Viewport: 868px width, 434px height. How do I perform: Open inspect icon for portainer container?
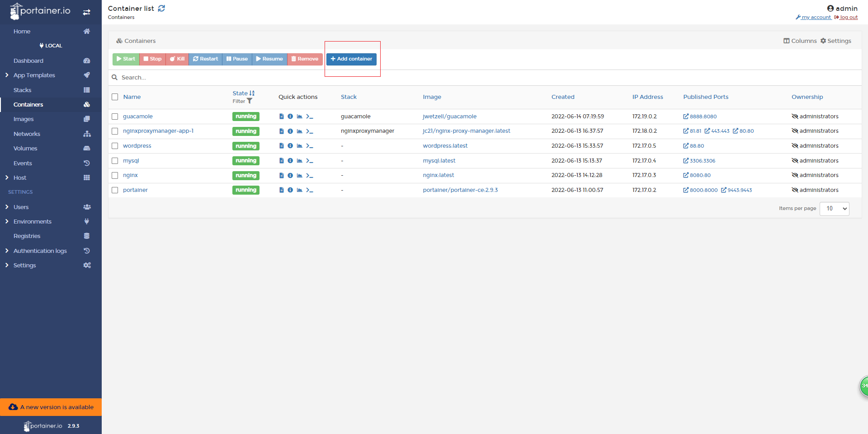coord(290,190)
